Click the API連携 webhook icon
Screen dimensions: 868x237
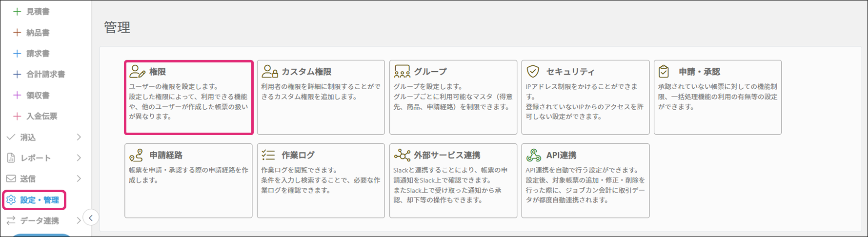point(533,155)
